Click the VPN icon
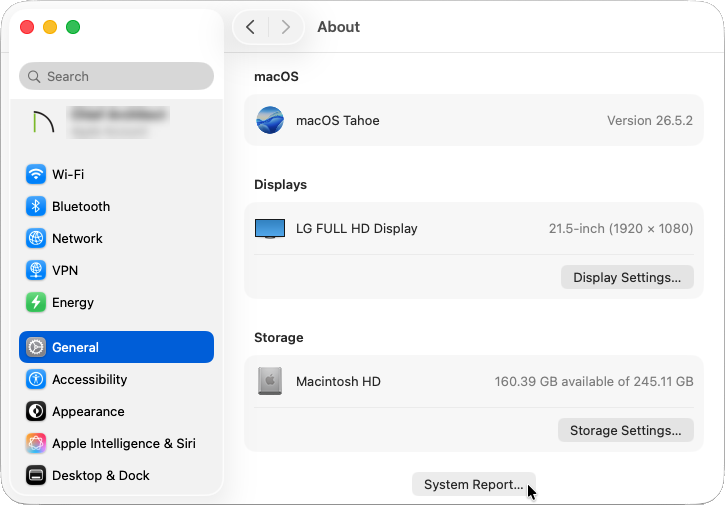Viewport: 725px width, 505px height. click(x=36, y=270)
